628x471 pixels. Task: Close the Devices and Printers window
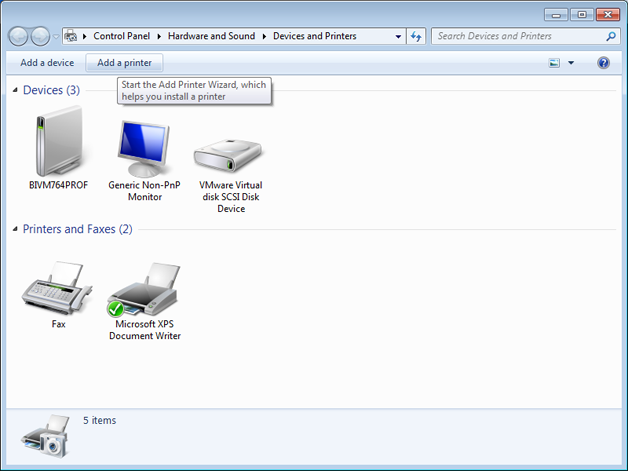[608, 15]
